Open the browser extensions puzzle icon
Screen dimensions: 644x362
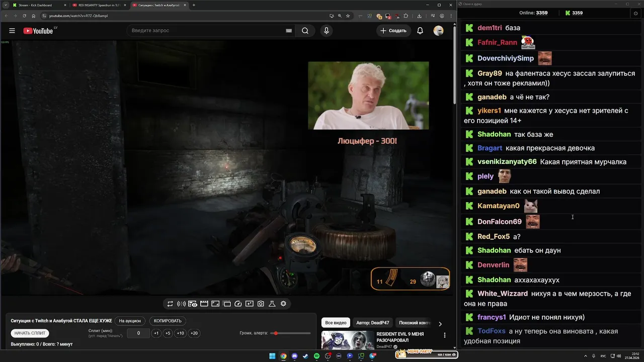click(x=406, y=16)
